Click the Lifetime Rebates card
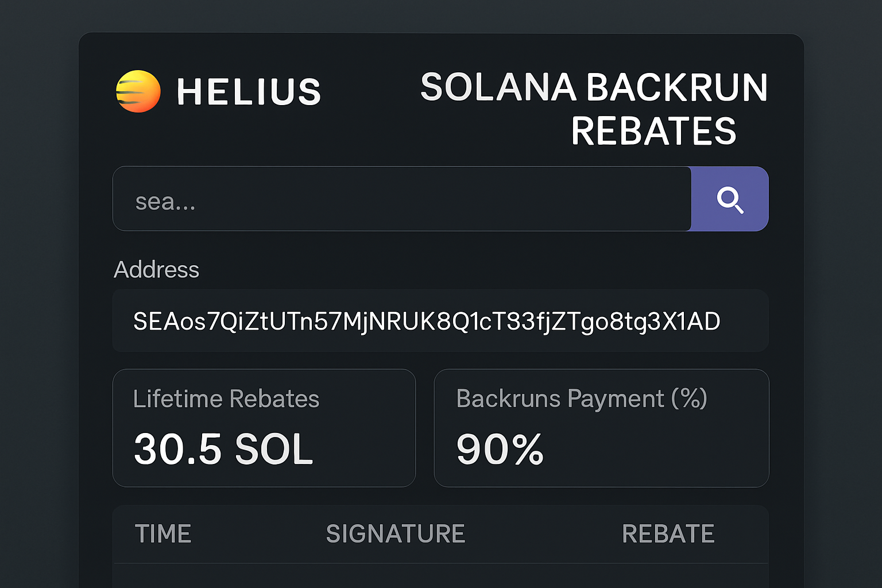 tap(264, 428)
